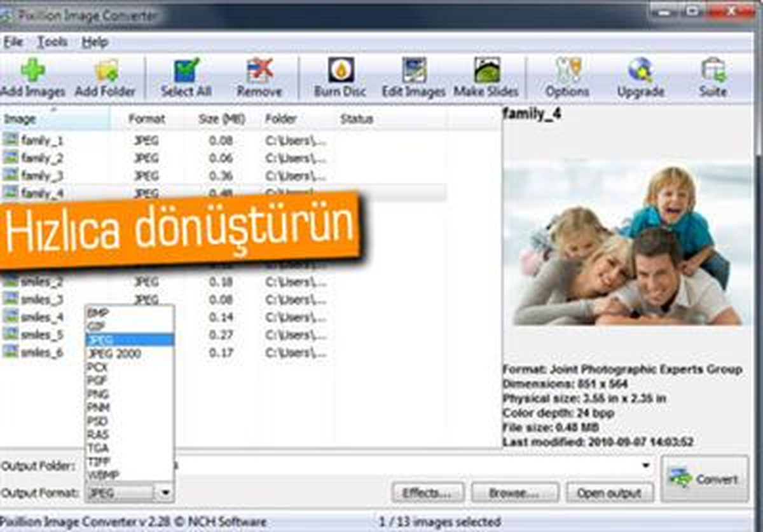Select the family_2 image row
The height and width of the screenshot is (532, 763).
pyautogui.click(x=223, y=158)
